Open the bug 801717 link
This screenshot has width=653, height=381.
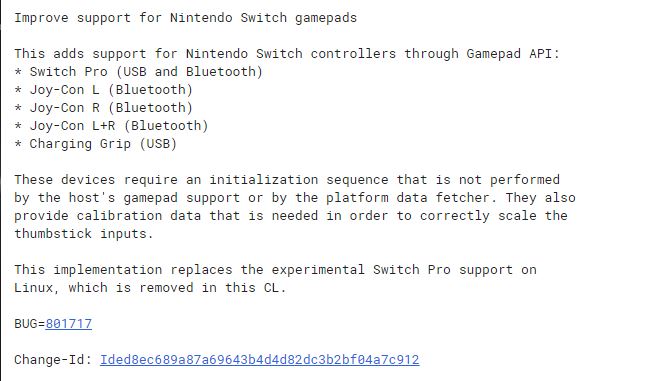[x=69, y=324]
